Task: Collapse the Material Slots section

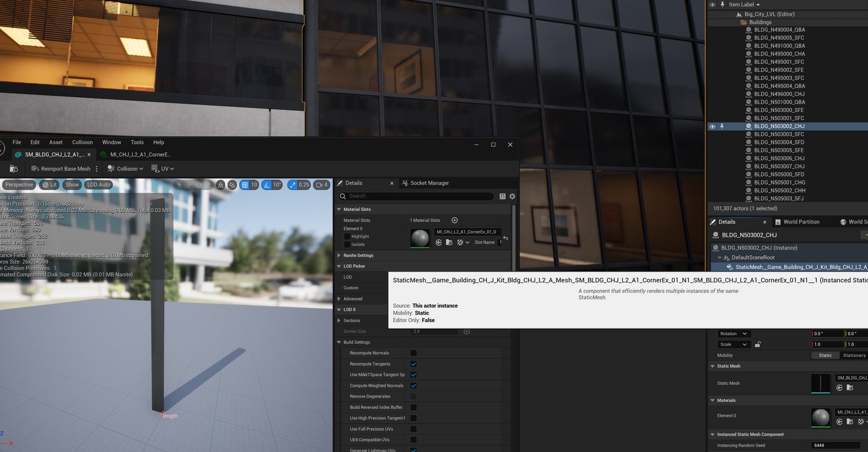Action: [x=339, y=209]
